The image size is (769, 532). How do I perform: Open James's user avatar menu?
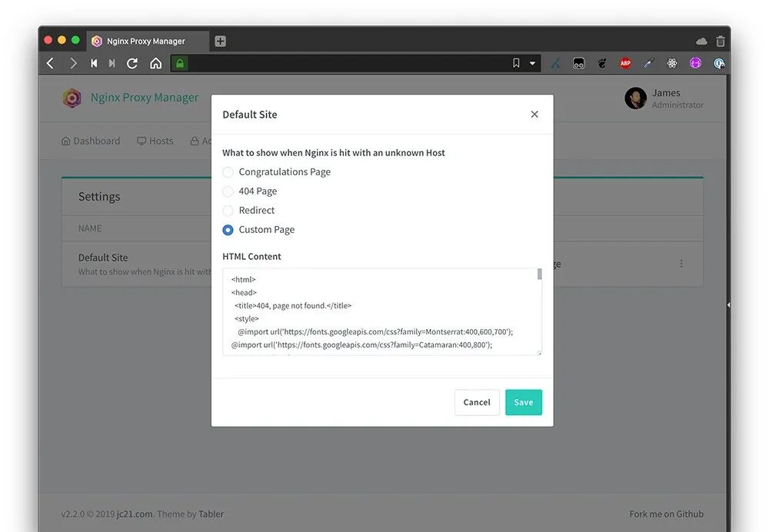pyautogui.click(x=636, y=98)
